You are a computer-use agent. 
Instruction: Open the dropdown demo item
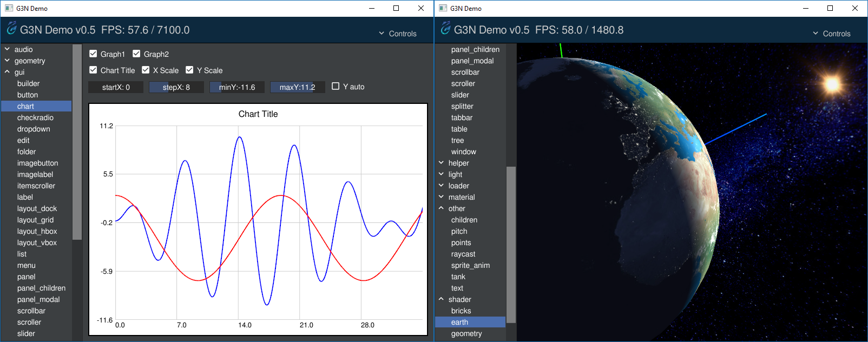coord(36,129)
